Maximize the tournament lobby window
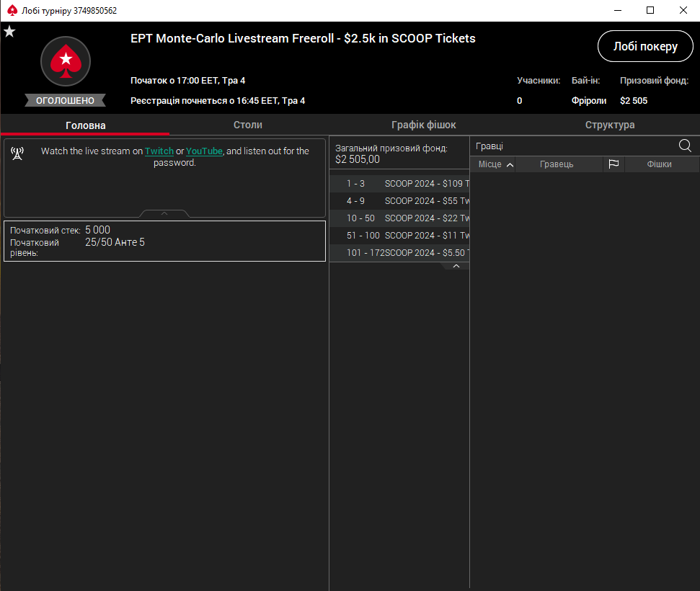 coord(650,10)
